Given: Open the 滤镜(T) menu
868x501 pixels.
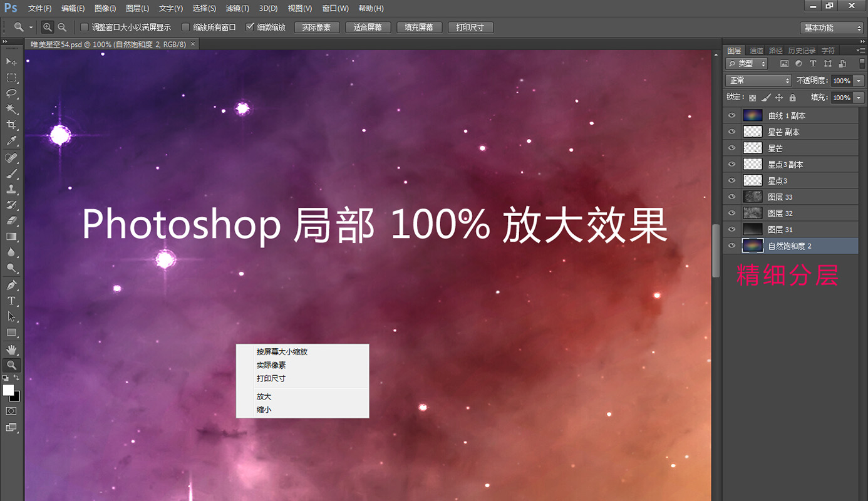Looking at the screenshot, I should pyautogui.click(x=237, y=8).
